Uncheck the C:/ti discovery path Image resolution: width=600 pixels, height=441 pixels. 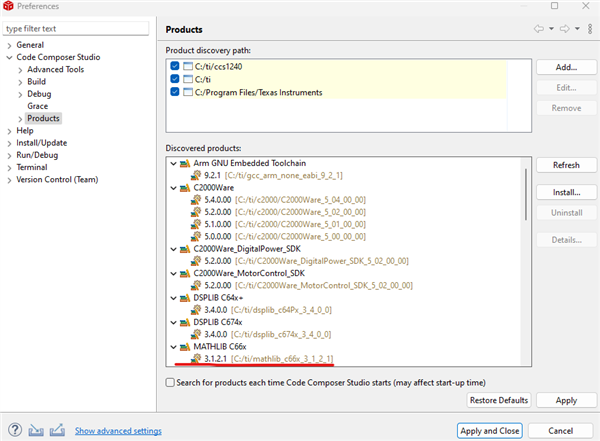[175, 79]
